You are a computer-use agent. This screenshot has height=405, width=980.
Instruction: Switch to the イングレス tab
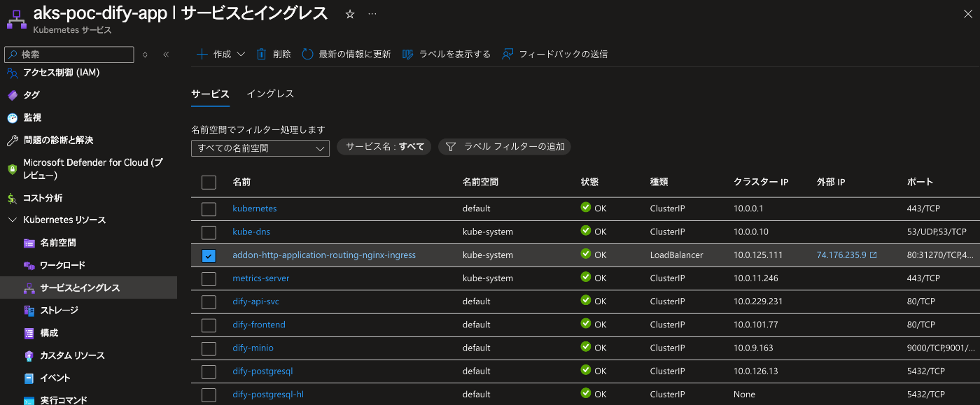coord(270,94)
